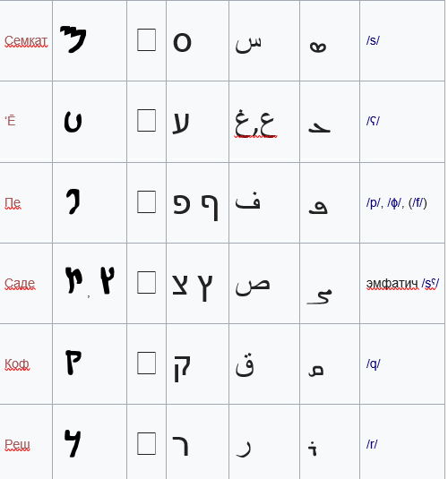Select the Arabic letter ق
Viewport: 448px width, 479px height.
click(x=245, y=364)
